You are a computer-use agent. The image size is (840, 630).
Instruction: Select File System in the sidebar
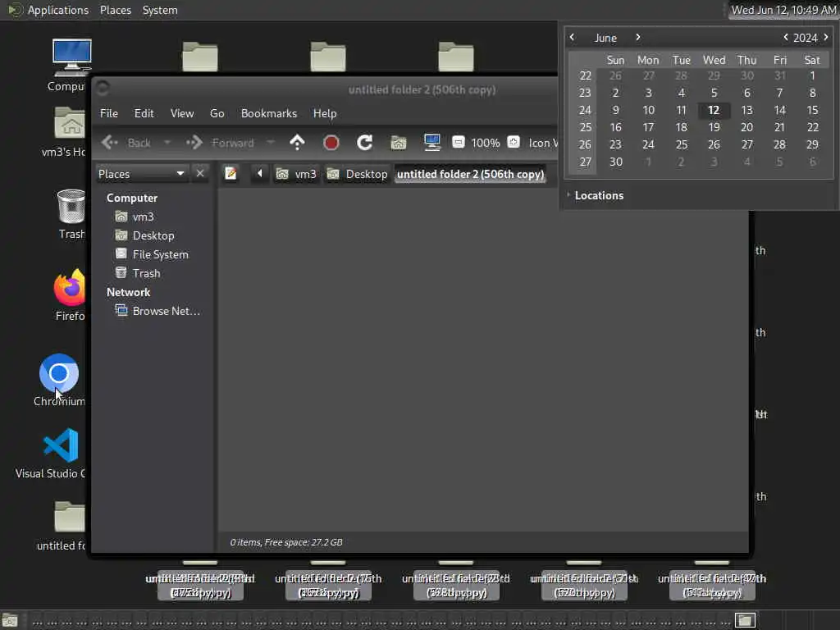152,254
